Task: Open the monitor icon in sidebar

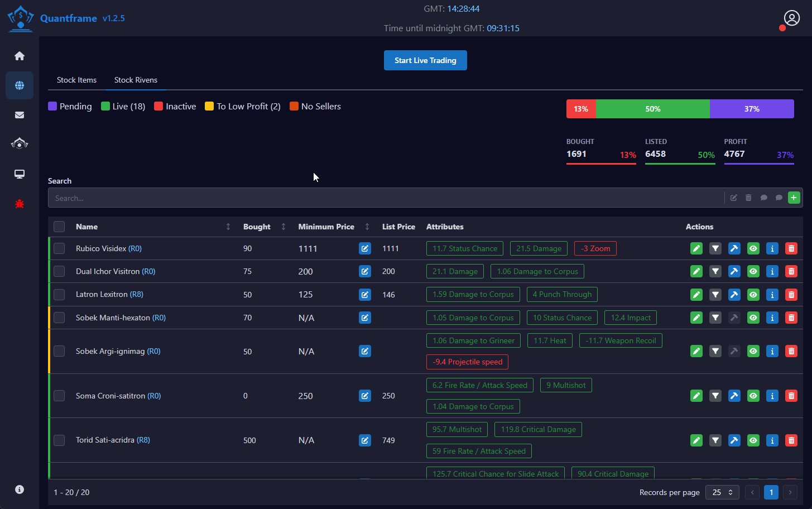Action: [x=20, y=174]
